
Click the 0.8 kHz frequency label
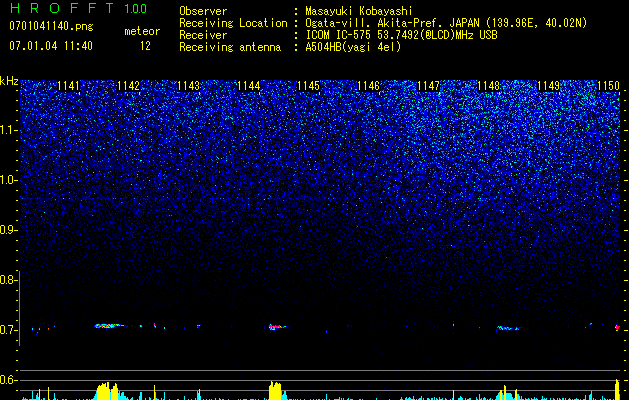tap(7, 280)
